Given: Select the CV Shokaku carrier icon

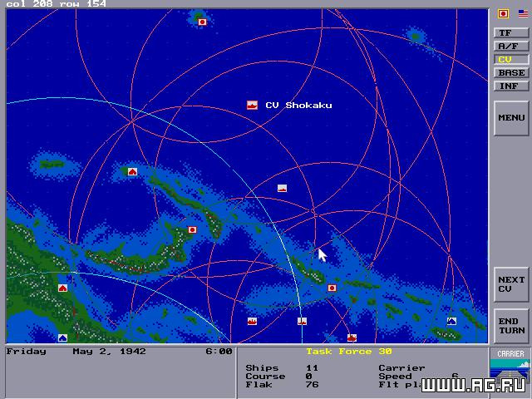Looking at the screenshot, I should point(252,106).
